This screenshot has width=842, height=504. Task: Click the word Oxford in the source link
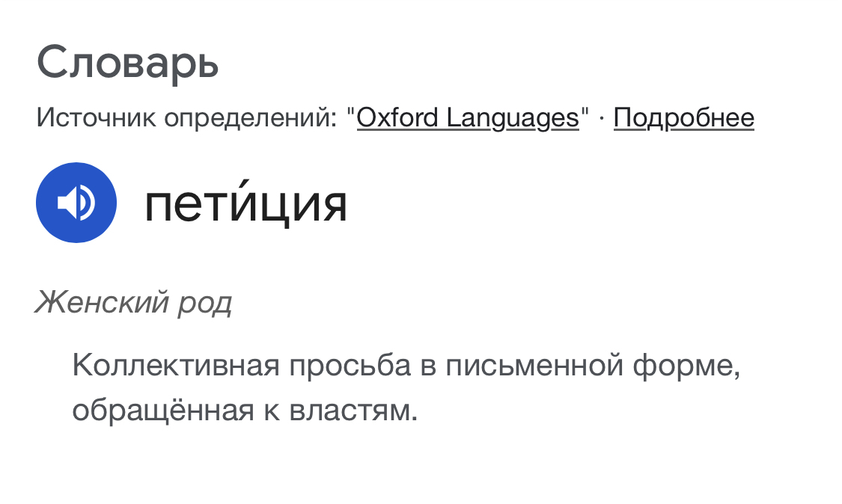click(397, 118)
